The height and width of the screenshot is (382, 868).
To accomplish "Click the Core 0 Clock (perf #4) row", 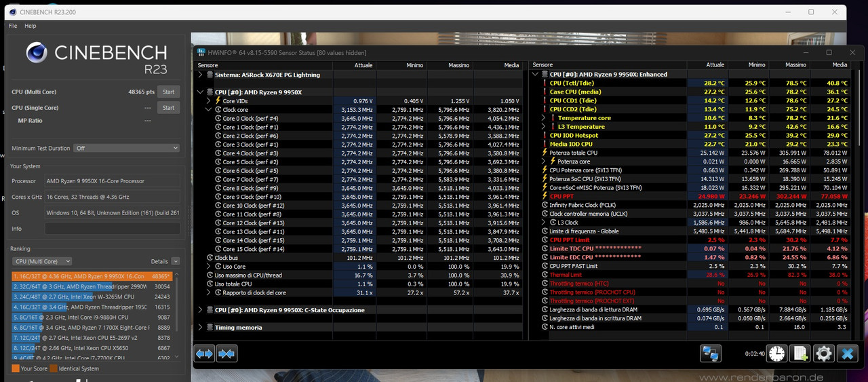I will coord(359,118).
